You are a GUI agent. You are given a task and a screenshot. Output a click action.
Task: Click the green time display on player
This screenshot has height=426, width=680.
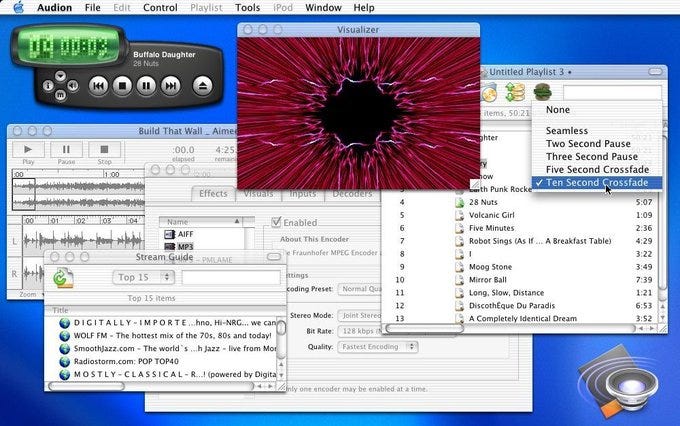69,46
